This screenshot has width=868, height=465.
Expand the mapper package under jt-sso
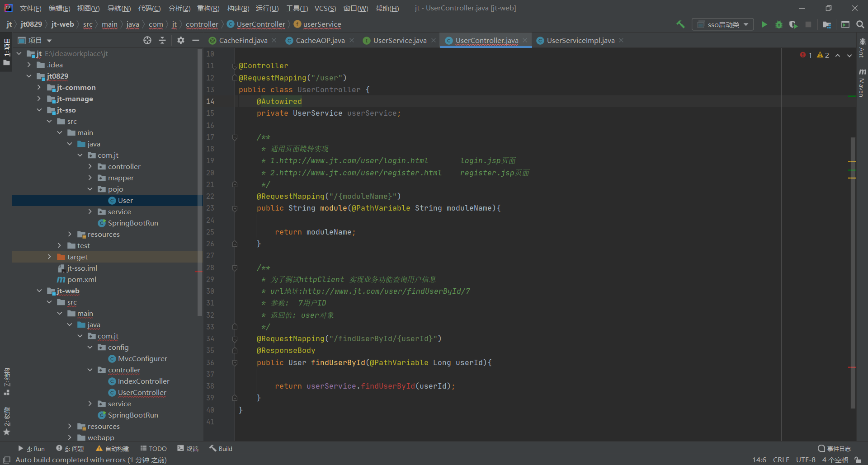click(x=90, y=178)
